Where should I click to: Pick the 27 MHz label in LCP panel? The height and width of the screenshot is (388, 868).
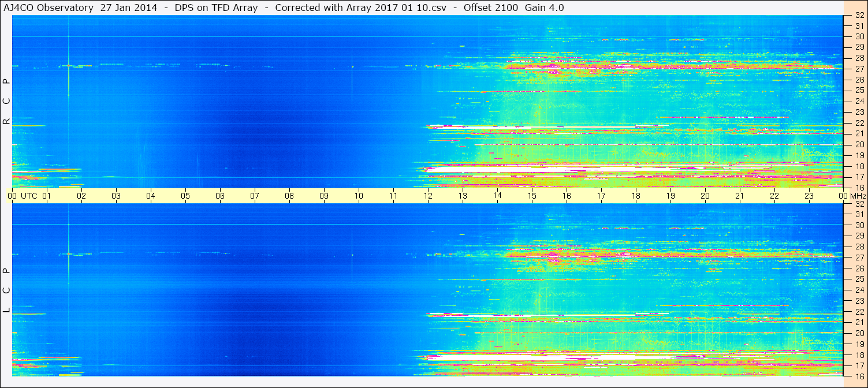[859, 258]
